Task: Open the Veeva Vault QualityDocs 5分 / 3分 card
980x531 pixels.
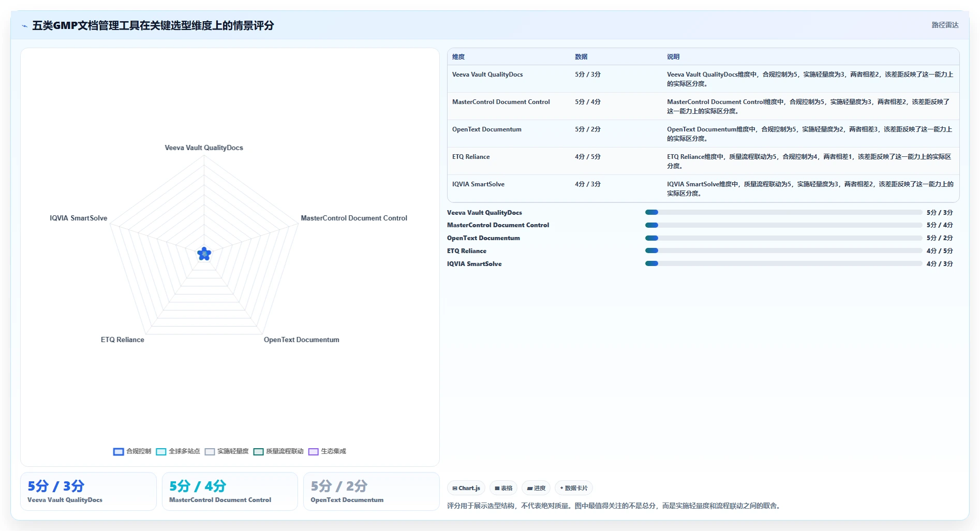Action: pos(88,491)
